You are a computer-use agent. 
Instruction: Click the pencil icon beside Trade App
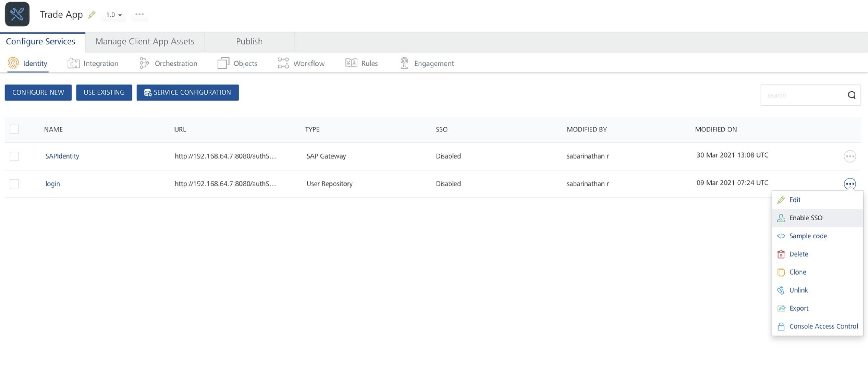point(92,15)
